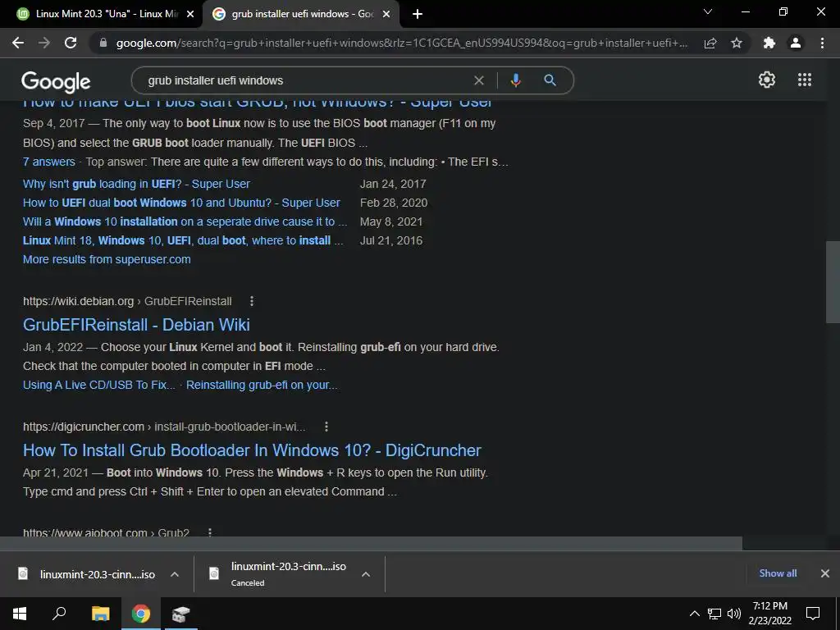Click the browser address bar URL
Screen dimensions: 840x630
coord(402,43)
